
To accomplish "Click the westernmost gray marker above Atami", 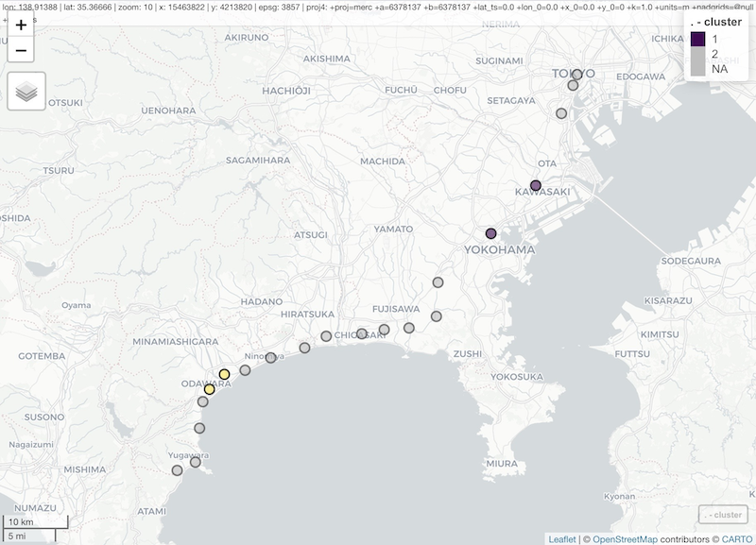I will pos(177,470).
